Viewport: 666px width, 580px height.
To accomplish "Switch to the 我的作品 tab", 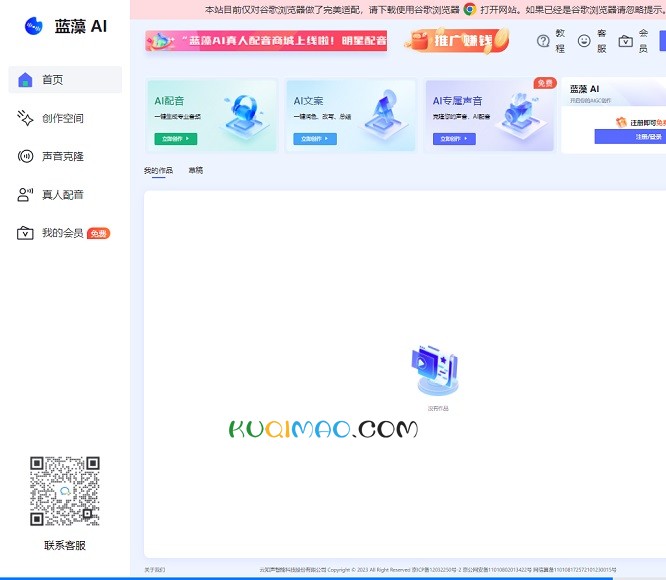I will pyautogui.click(x=158, y=170).
